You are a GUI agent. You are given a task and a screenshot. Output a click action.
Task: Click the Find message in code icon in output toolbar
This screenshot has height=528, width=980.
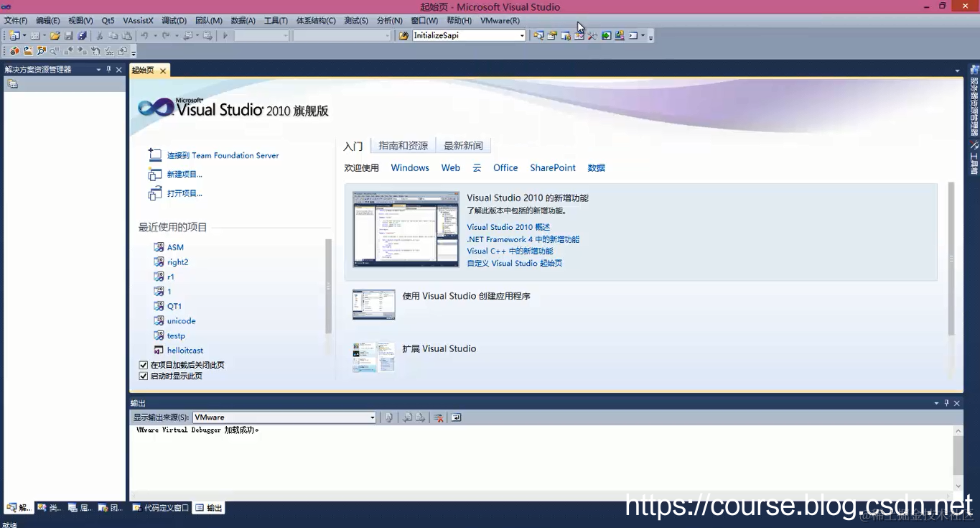[x=388, y=417]
